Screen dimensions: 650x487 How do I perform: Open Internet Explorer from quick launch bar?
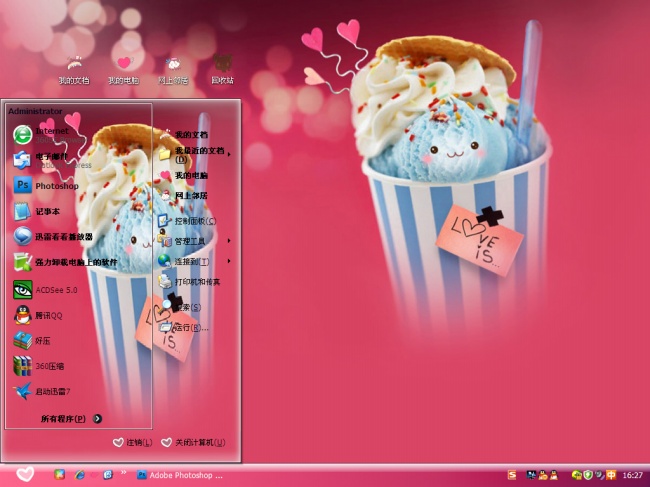tap(79, 475)
